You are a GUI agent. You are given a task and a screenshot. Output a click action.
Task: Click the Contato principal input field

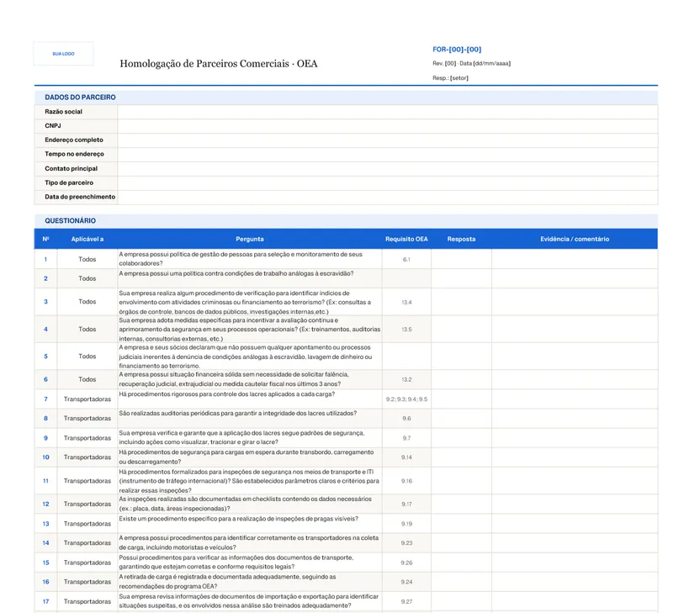pyautogui.click(x=388, y=169)
